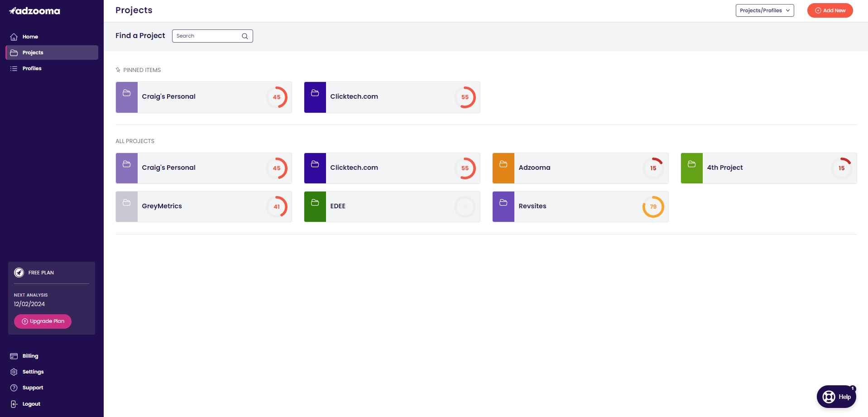
Task: Click the Logout door icon
Action: (14, 404)
